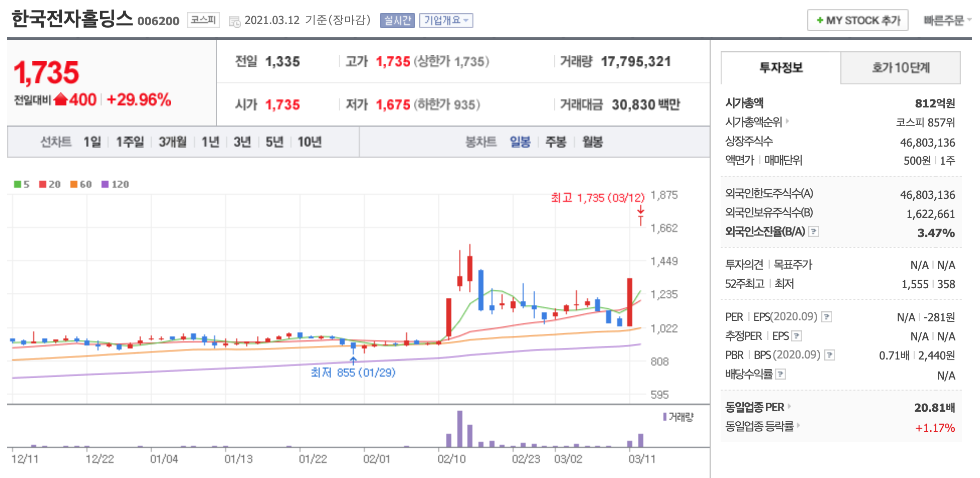The width and height of the screenshot is (980, 478).
Task: Select the 10년 line chart period
Action: tap(310, 142)
